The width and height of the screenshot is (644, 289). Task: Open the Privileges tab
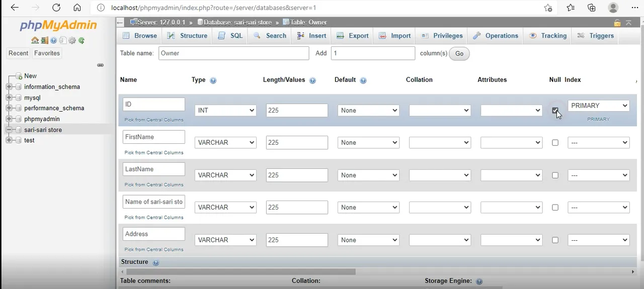(442, 36)
